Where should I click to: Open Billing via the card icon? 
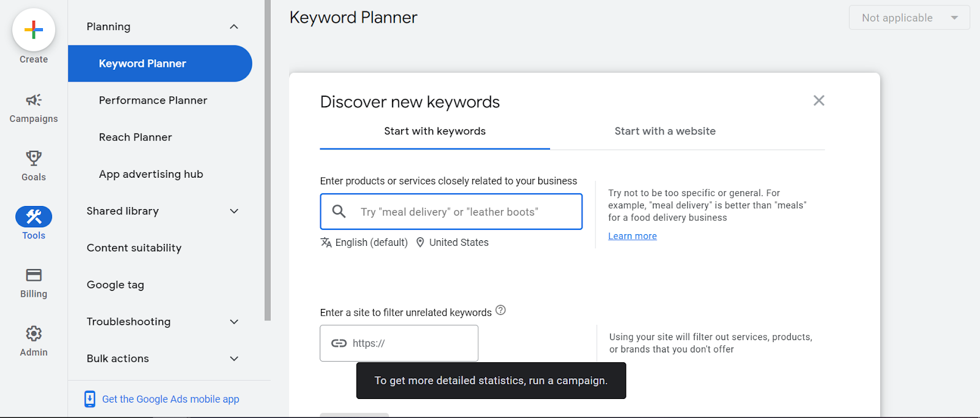click(34, 275)
